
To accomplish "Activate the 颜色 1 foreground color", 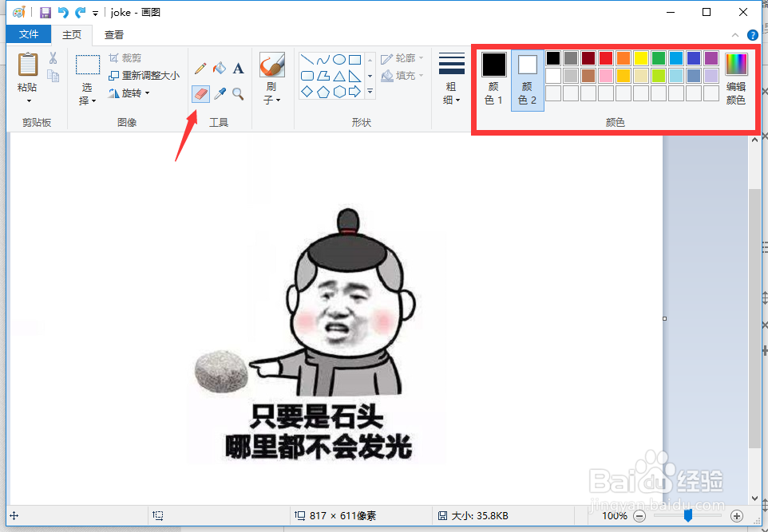I will tap(493, 80).
